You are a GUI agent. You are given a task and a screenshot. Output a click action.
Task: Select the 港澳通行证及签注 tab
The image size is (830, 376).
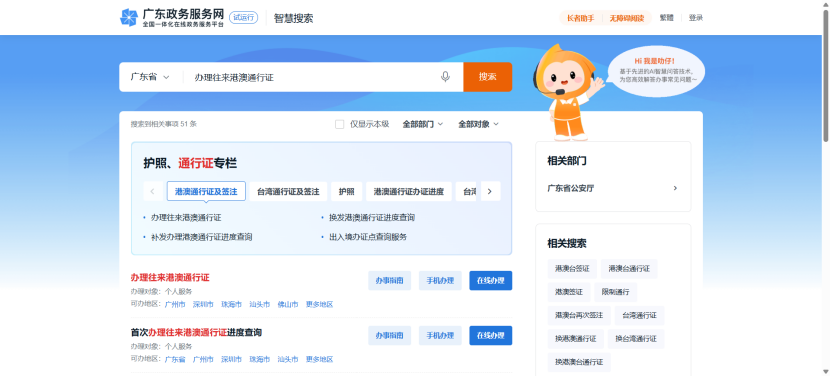pos(206,191)
